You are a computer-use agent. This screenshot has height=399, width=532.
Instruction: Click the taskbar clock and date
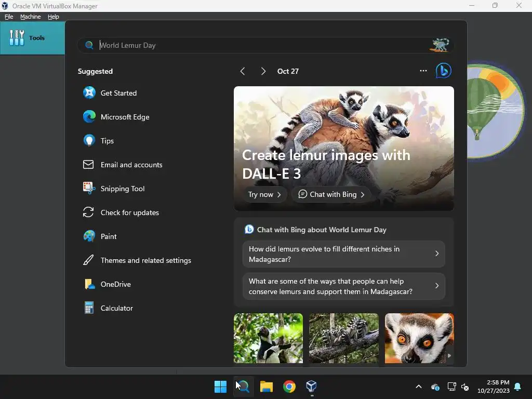[x=494, y=387]
